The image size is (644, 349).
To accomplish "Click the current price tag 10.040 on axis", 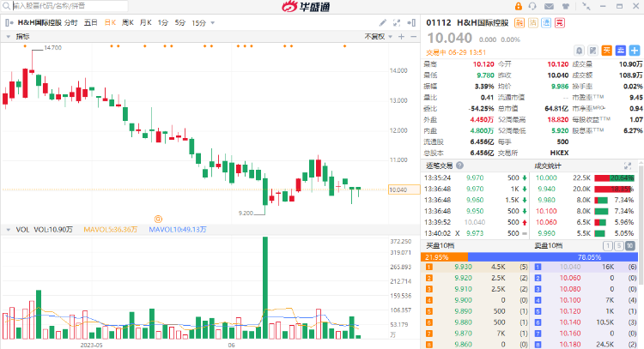I will pyautogui.click(x=404, y=190).
